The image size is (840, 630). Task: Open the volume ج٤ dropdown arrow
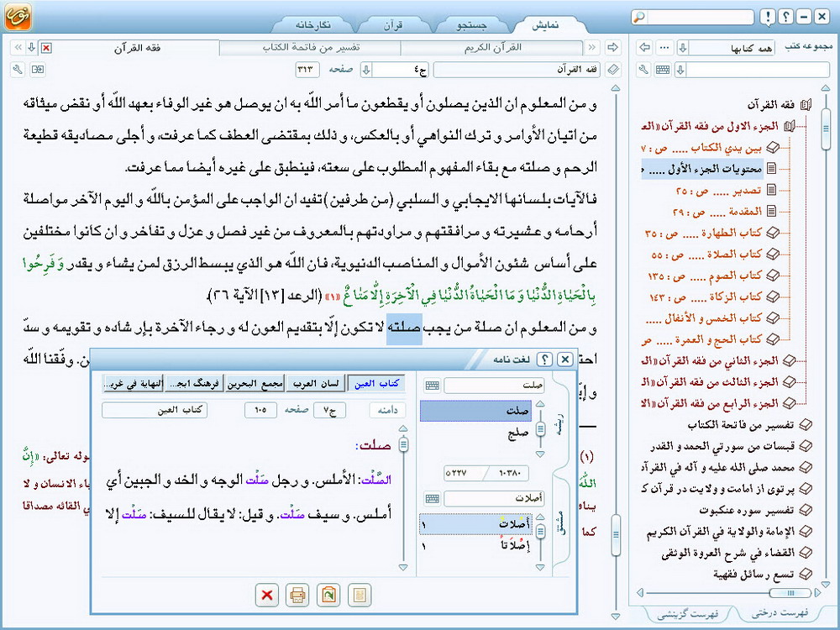click(x=366, y=70)
